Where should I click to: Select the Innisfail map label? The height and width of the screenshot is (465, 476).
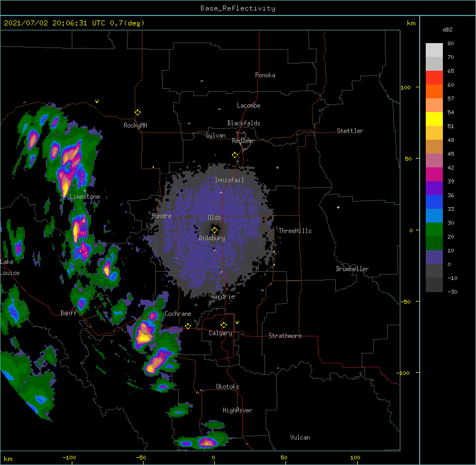pos(229,180)
